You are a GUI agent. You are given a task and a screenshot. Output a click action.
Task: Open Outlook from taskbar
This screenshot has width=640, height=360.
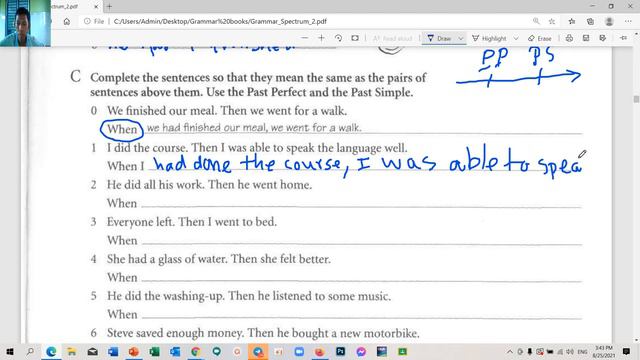(x=175, y=351)
